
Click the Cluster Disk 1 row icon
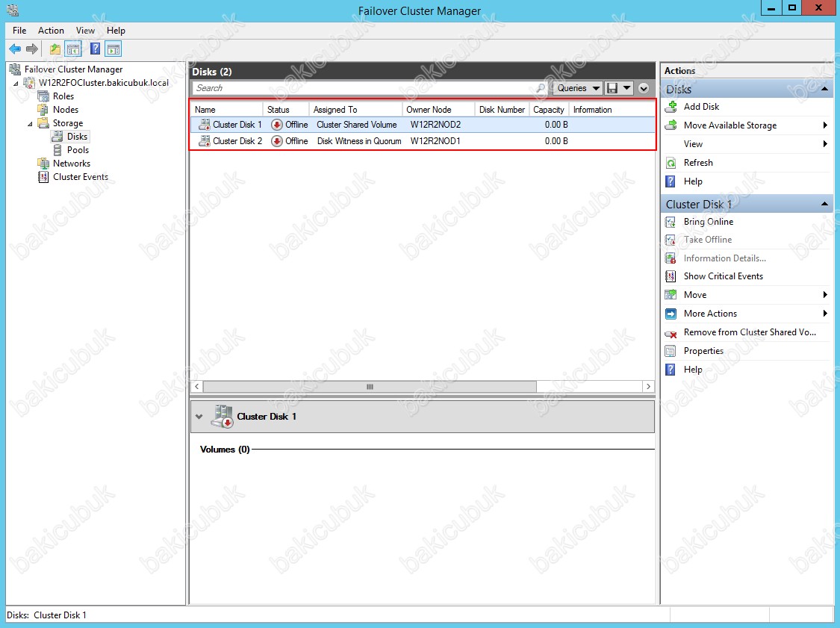(205, 125)
